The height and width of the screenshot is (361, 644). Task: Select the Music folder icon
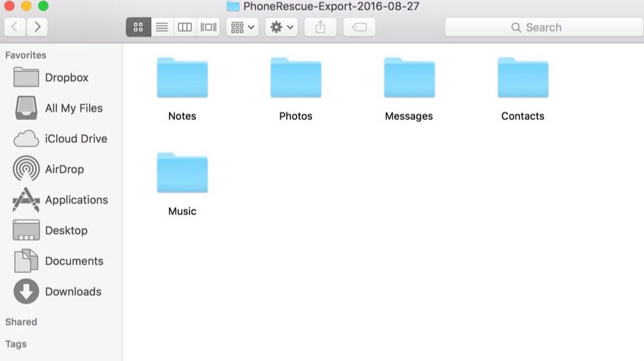[183, 173]
